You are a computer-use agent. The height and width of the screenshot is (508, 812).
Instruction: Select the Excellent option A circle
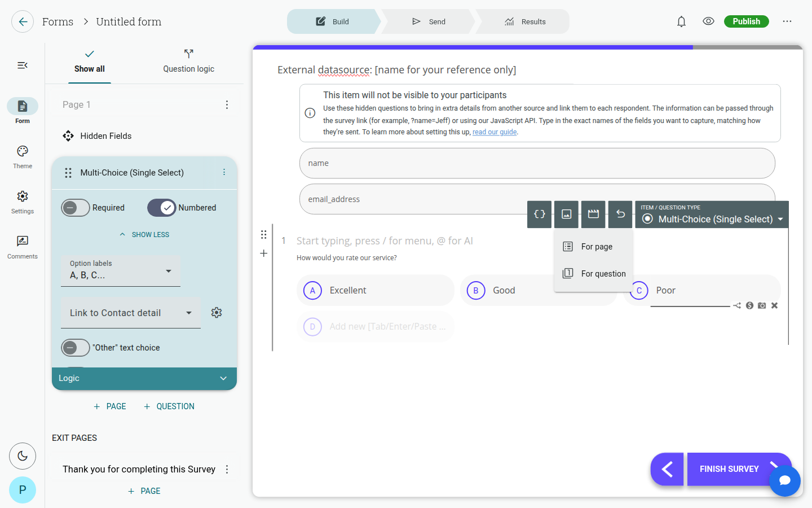[x=312, y=291]
